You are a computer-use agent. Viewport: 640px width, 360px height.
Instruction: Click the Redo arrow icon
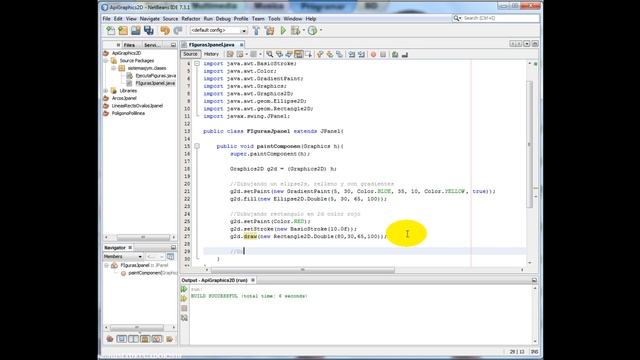(178, 31)
